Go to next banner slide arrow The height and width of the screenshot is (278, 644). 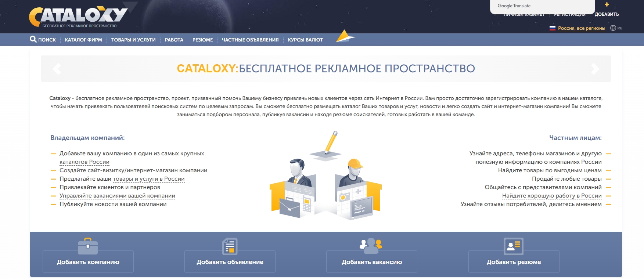(595, 69)
